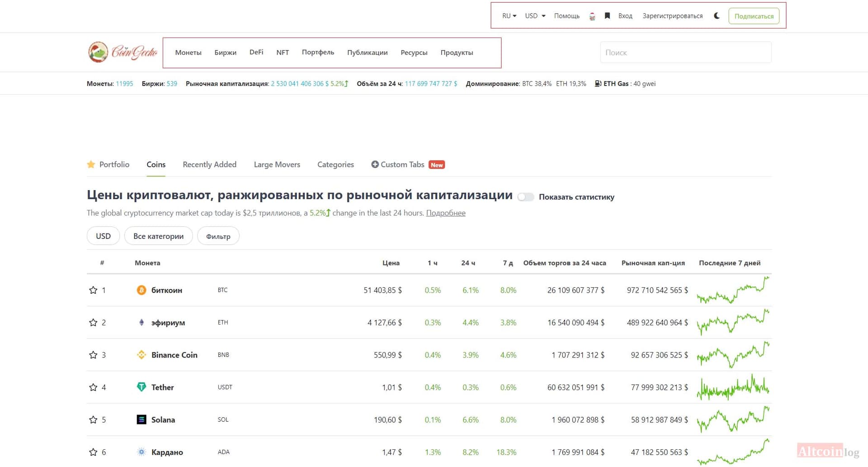The width and height of the screenshot is (868, 467).
Task: Open the DeFi navigation menu
Action: [256, 52]
